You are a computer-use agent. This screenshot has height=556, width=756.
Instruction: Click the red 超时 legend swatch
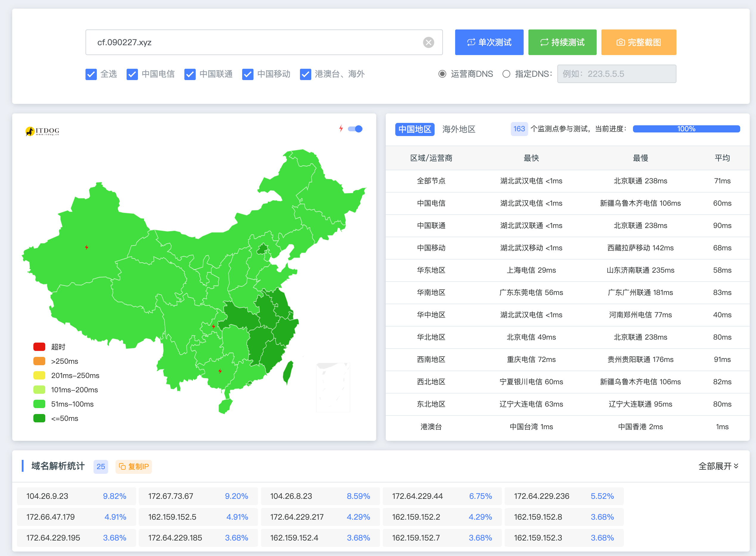click(39, 347)
